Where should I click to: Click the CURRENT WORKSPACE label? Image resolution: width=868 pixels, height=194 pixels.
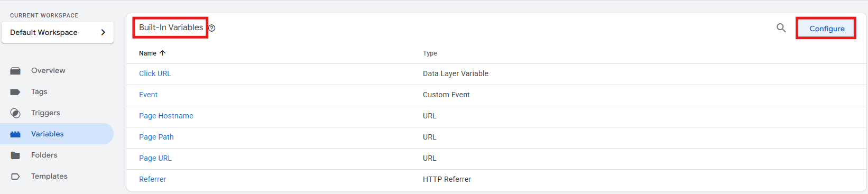(x=44, y=15)
